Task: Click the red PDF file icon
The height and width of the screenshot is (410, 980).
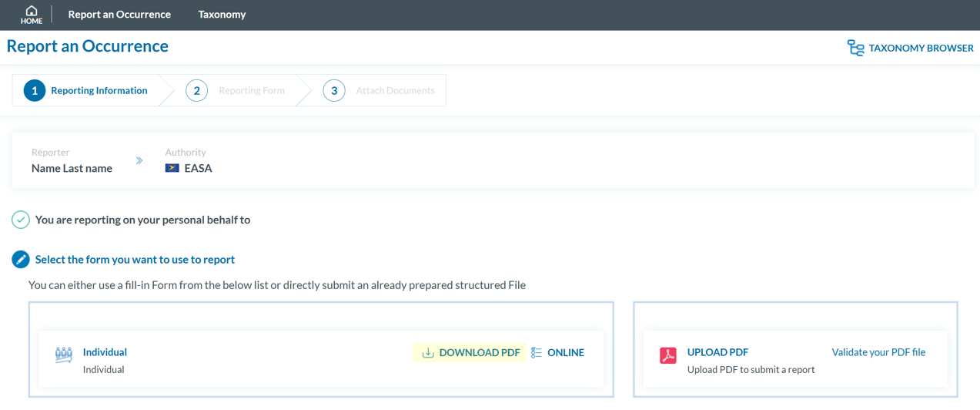Action: [667, 355]
